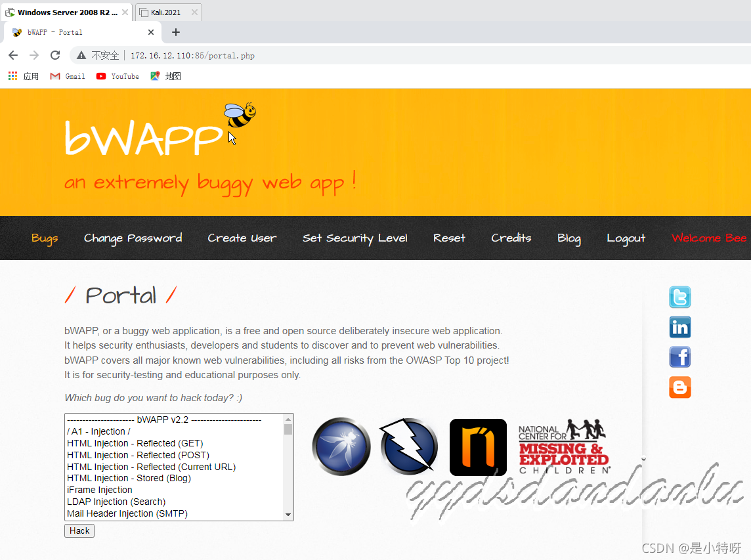This screenshot has width=751, height=560.
Task: Open the Blogger social icon
Action: (679, 387)
